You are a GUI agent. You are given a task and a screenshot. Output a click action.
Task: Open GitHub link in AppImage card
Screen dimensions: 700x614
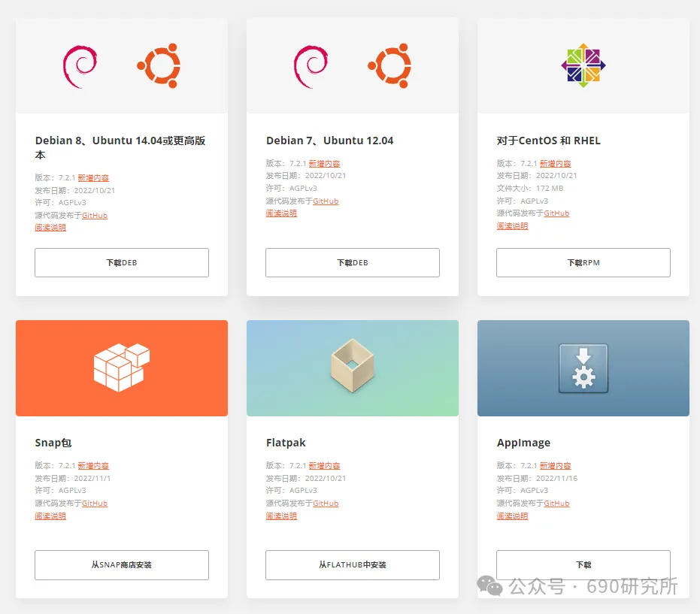tap(556, 504)
